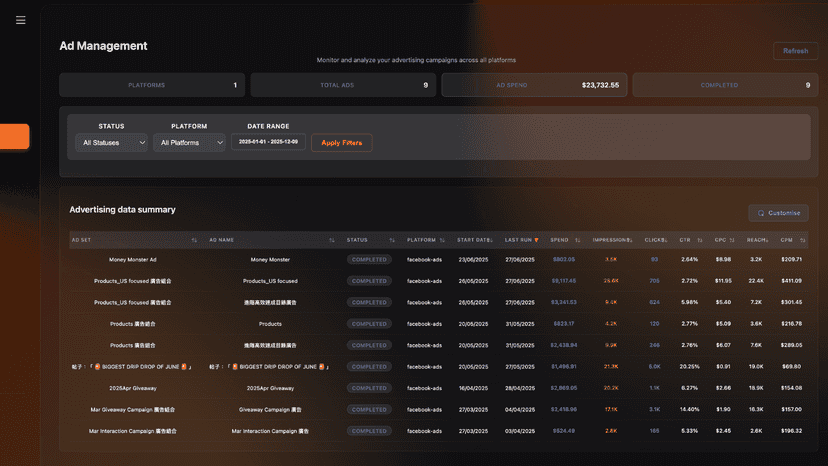Click CPM value $289.05
This screenshot has height=466, width=828.
point(792,345)
